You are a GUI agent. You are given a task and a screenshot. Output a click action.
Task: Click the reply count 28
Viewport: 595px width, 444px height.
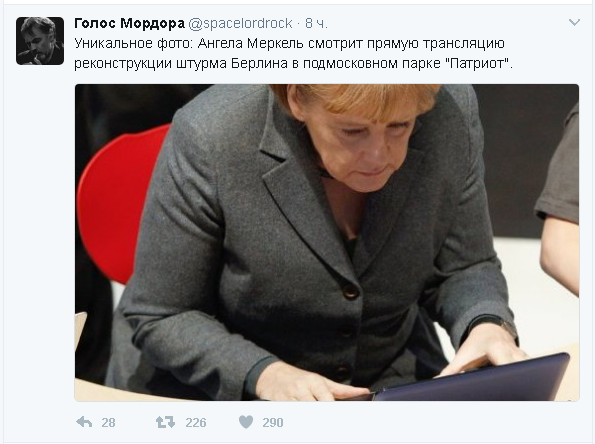tap(108, 422)
